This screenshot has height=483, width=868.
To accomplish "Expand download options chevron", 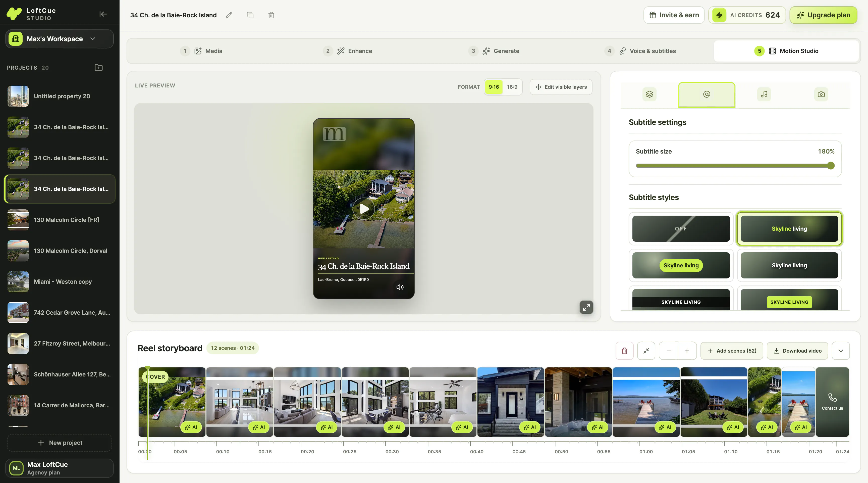I will pyautogui.click(x=841, y=351).
